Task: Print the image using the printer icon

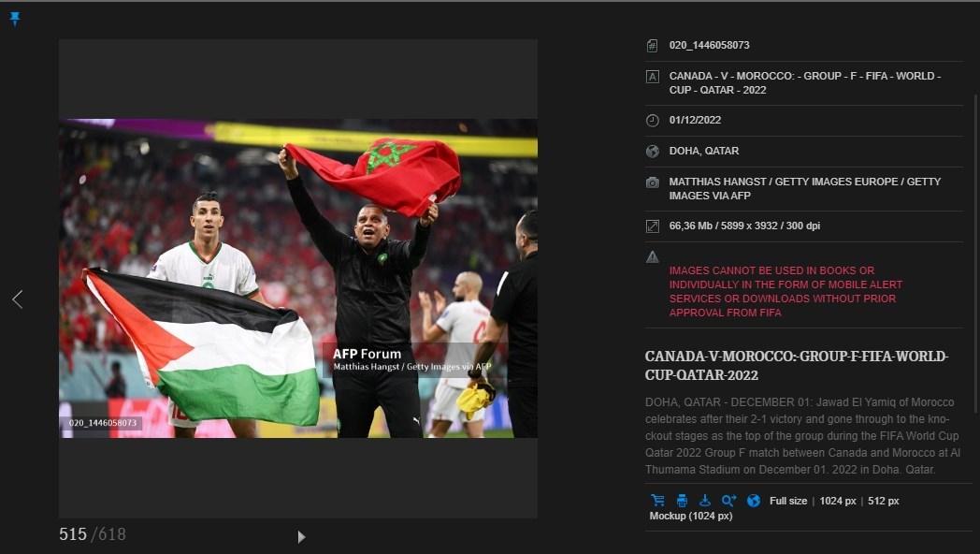Action: [x=682, y=501]
